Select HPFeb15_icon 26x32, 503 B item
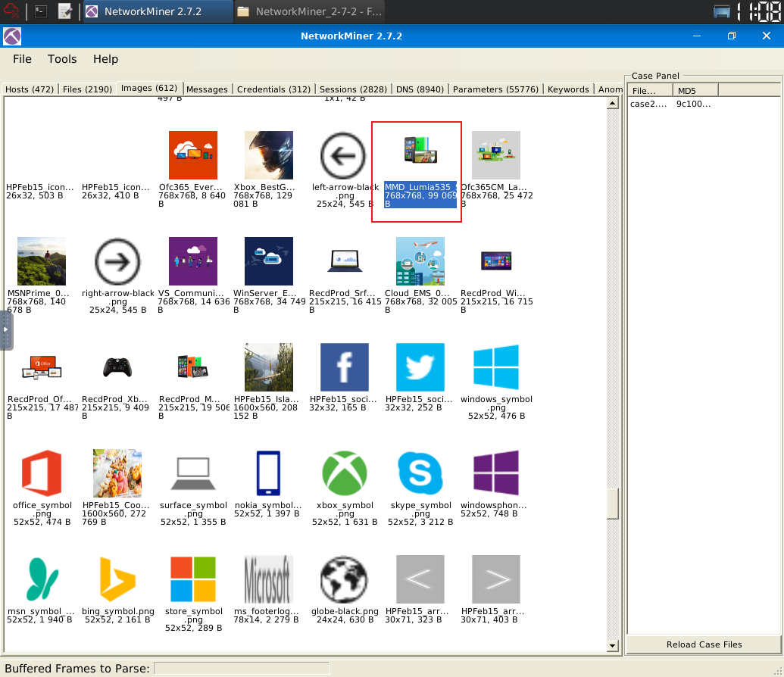The width and height of the screenshot is (784, 677). pos(39,191)
